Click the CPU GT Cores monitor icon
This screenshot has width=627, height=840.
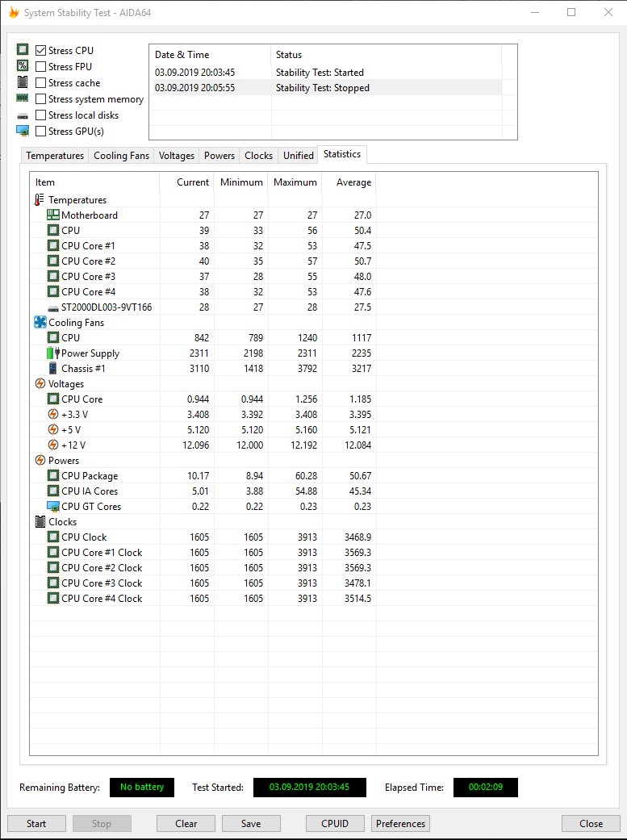(x=52, y=506)
